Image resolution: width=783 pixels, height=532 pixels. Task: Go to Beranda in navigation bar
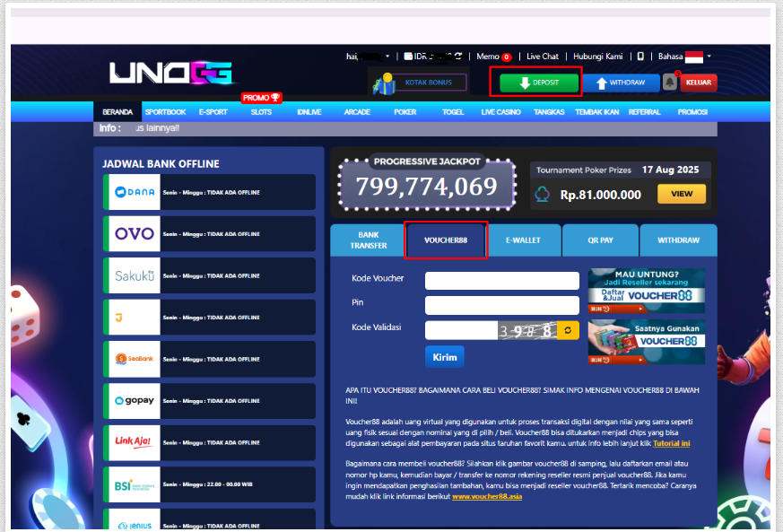click(117, 112)
